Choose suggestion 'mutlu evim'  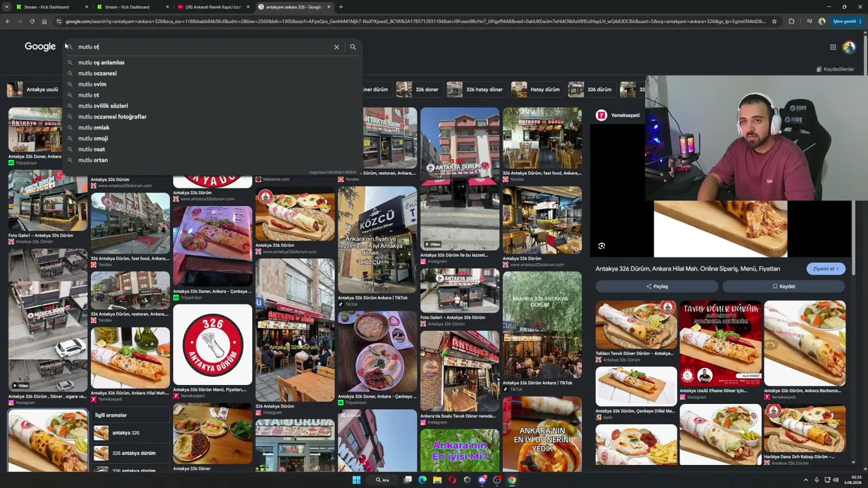[213, 84]
